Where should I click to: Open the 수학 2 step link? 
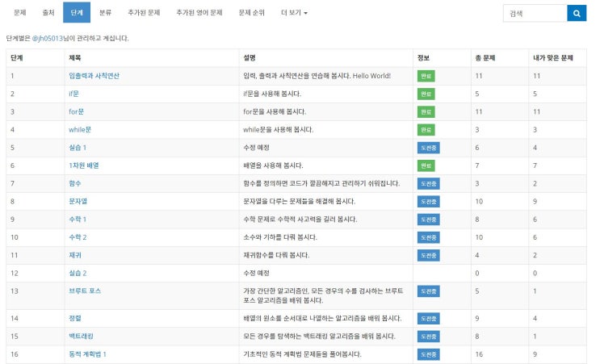click(x=78, y=237)
